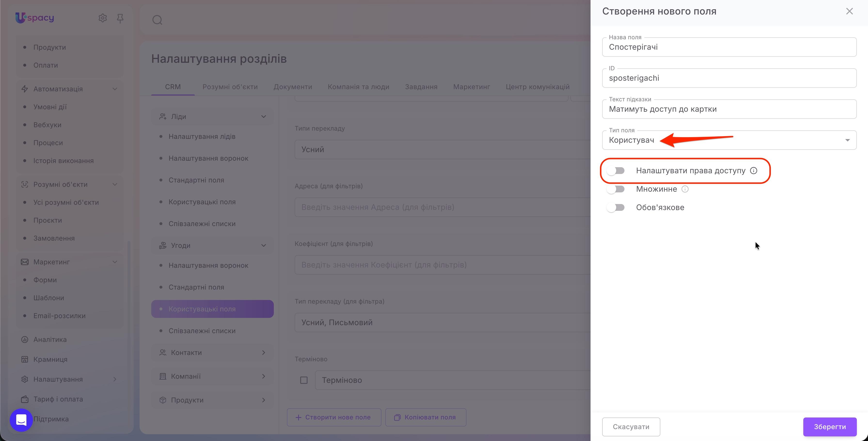Open the support chat bubble icon
The image size is (868, 441).
[x=21, y=420]
